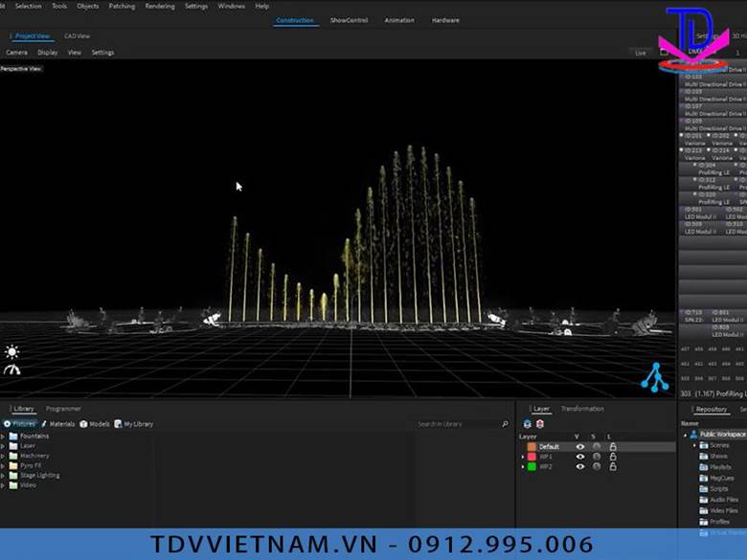Toggle visibility of the WP 1 layer
The width and height of the screenshot is (747, 560).
click(579, 457)
